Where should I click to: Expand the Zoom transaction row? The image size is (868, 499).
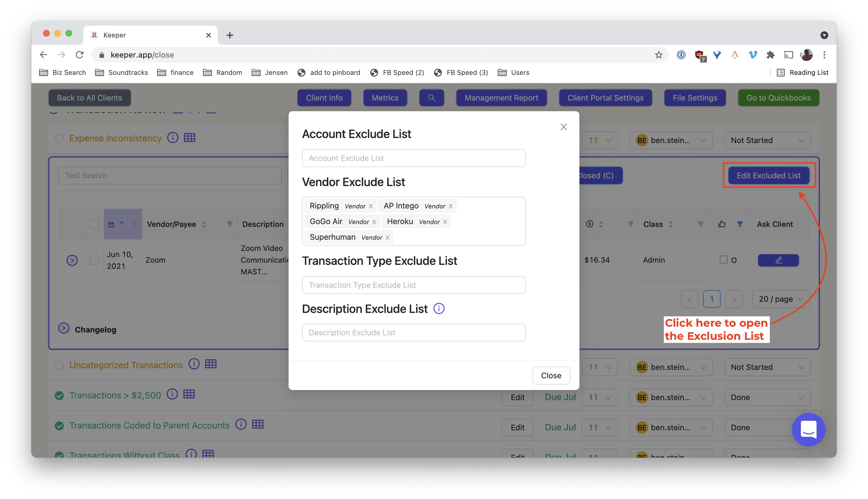tap(72, 260)
